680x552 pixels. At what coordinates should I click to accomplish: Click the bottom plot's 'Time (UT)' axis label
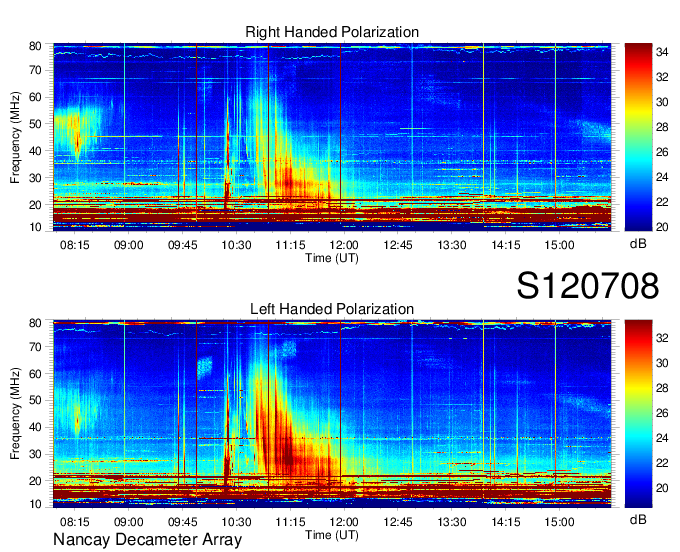(x=332, y=535)
